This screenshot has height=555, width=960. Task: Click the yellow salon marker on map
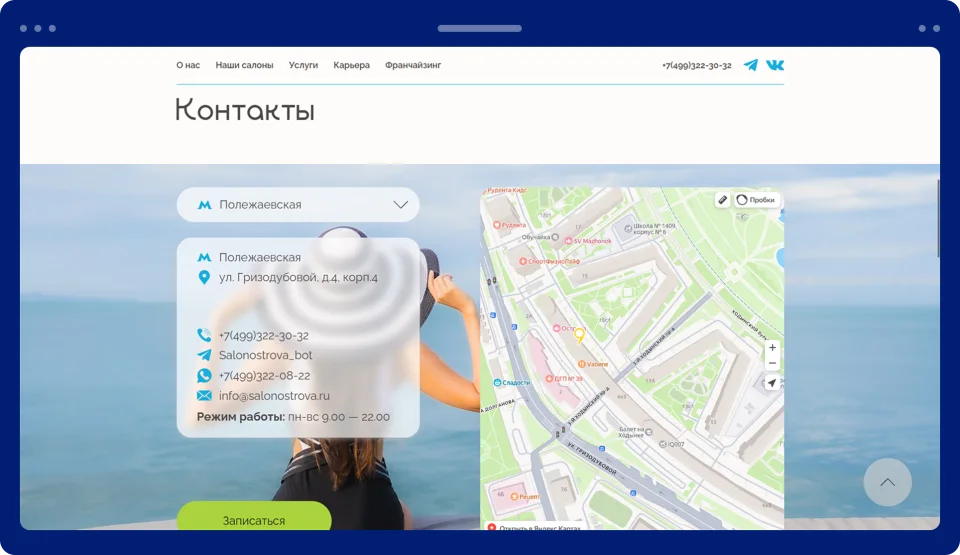tap(579, 336)
